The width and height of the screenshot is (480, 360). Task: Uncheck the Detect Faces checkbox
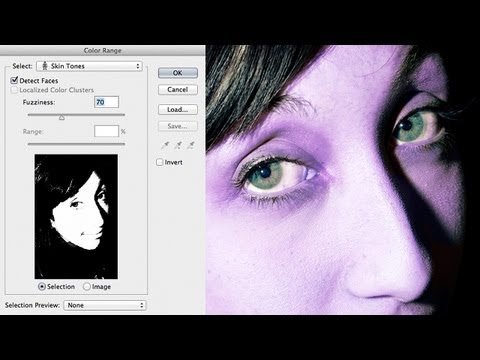[x=14, y=80]
